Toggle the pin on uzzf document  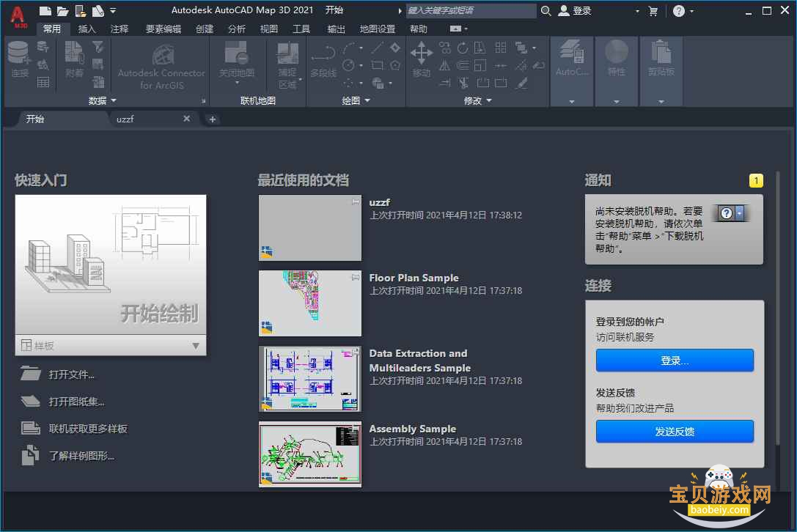(x=356, y=202)
